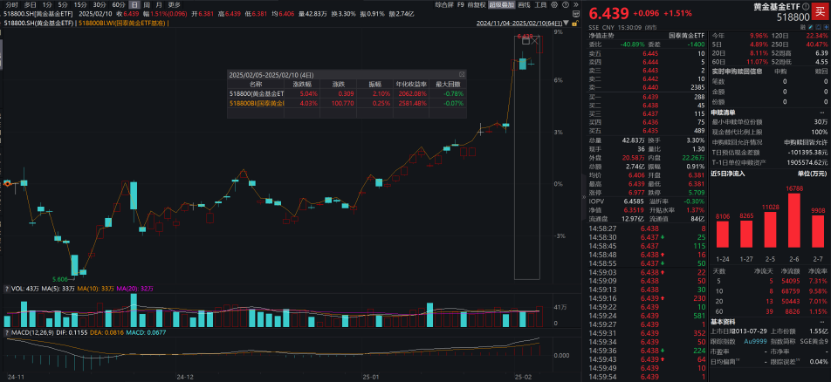Toggle 超级叠加 overlay mode
Viewport: 832px width, 382px height.
(x=501, y=5)
